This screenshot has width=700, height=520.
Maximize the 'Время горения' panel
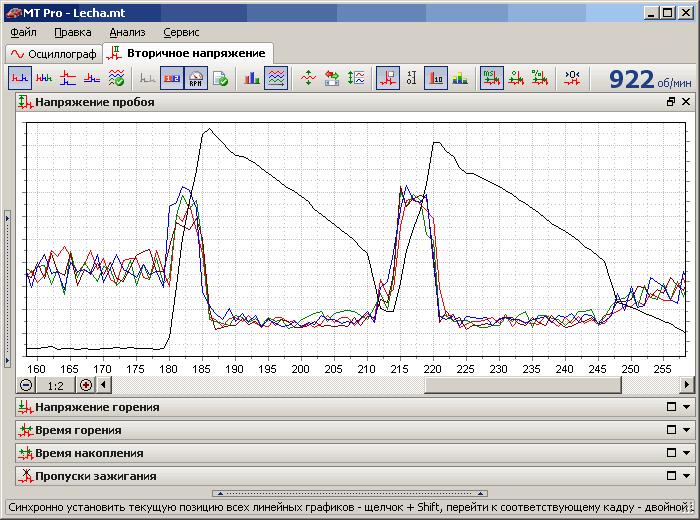(671, 430)
